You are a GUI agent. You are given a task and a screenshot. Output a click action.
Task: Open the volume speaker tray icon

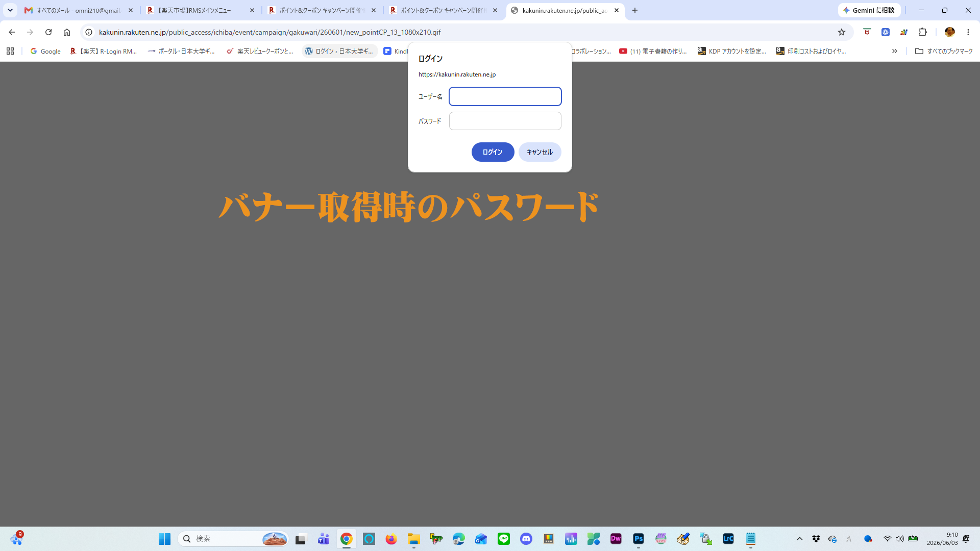900,539
